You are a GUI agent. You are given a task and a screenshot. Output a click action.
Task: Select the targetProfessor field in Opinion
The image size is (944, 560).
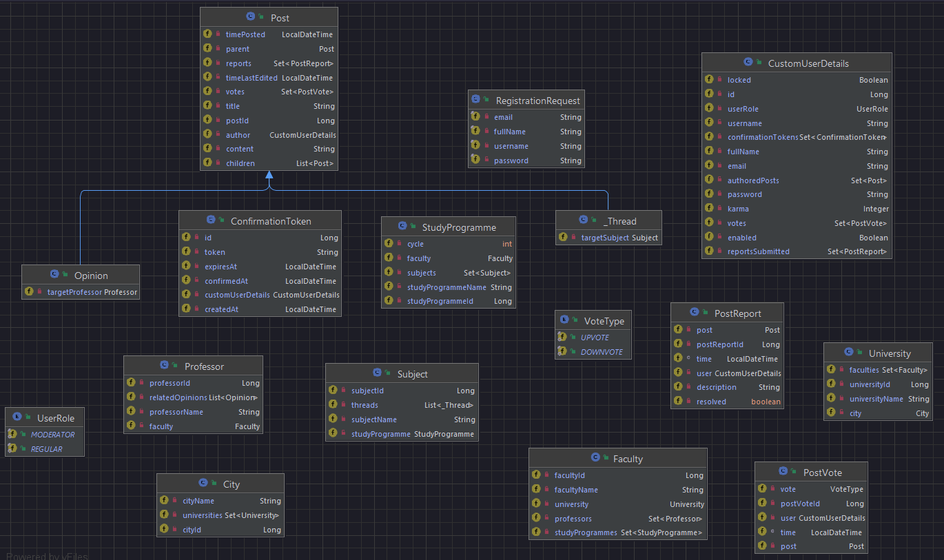(74, 292)
